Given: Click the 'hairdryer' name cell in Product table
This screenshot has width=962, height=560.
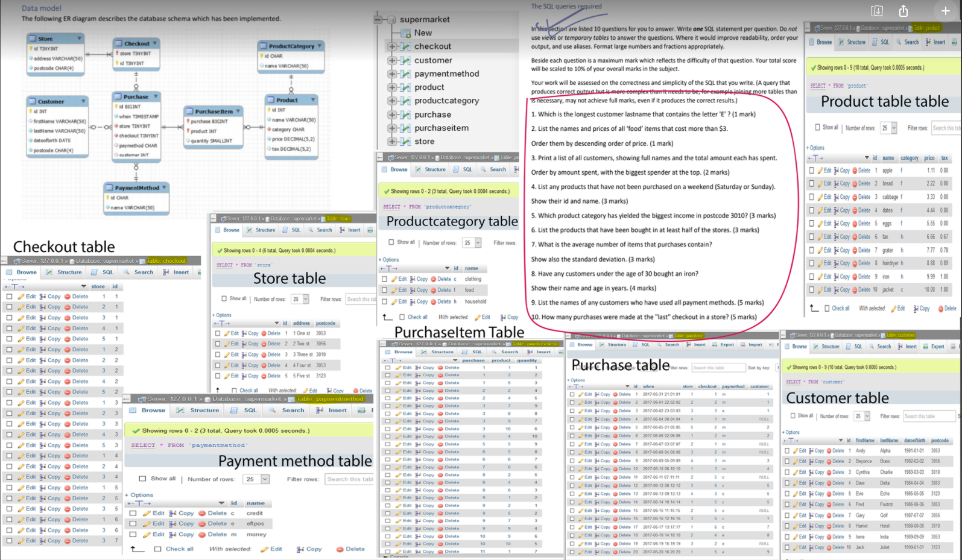Looking at the screenshot, I should [890, 263].
